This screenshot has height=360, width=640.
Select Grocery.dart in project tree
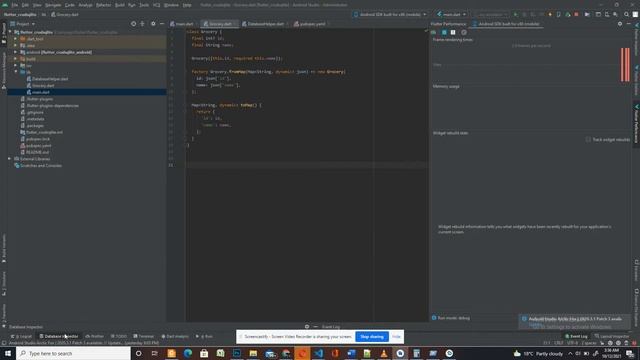[x=43, y=85]
